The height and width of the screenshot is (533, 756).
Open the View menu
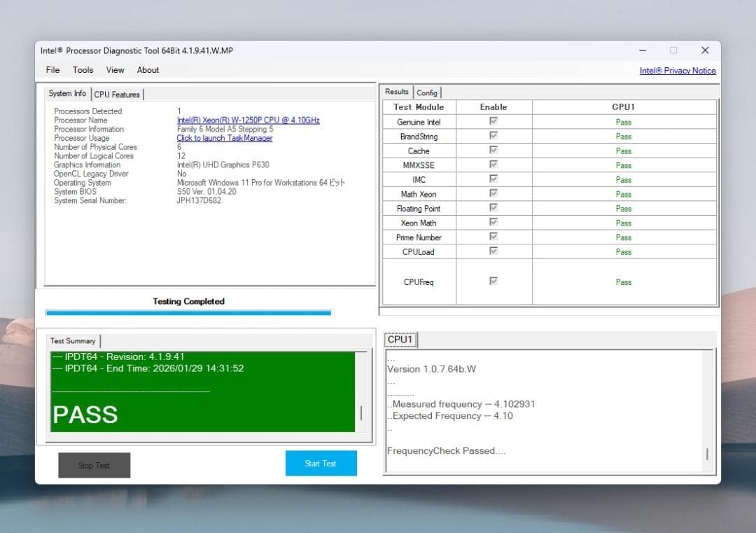115,69
